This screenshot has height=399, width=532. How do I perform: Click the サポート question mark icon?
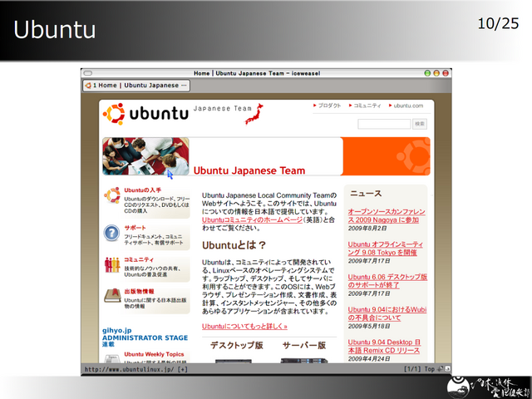point(112,233)
